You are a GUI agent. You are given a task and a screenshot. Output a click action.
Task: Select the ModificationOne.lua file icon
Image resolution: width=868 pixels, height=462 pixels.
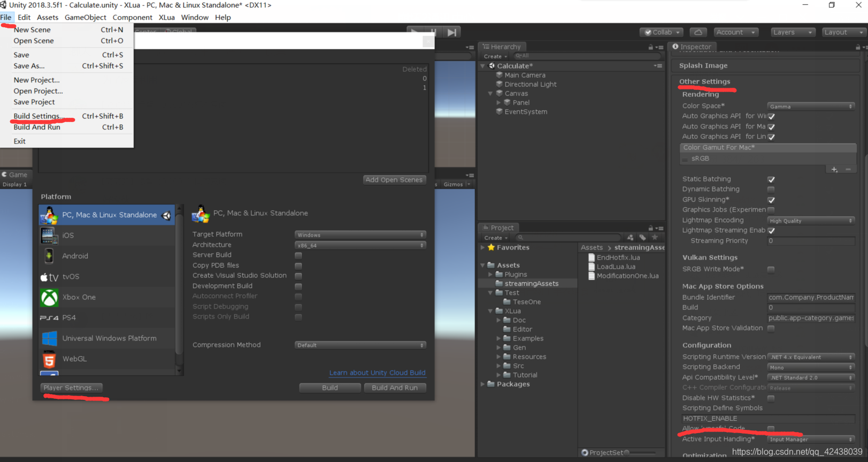point(592,276)
